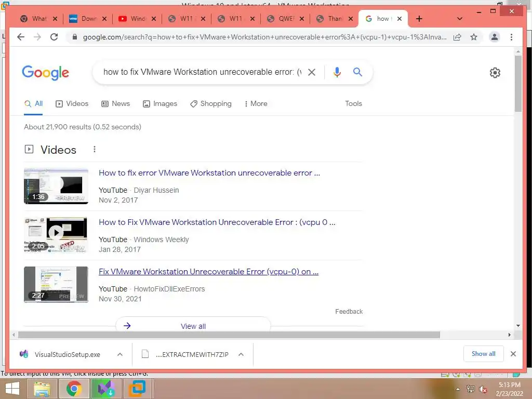Screen dimensions: 532x399
Task: Select the Shopping search filter
Action: (x=211, y=104)
